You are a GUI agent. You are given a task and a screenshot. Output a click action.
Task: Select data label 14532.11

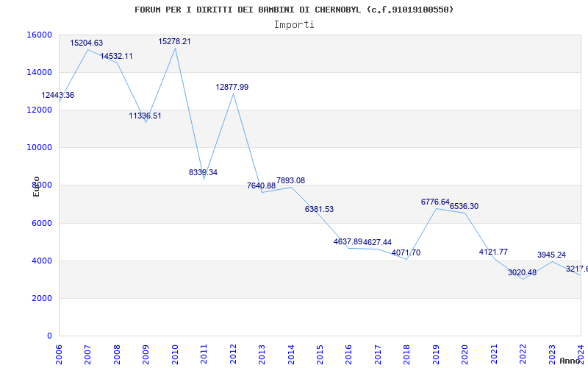click(116, 57)
